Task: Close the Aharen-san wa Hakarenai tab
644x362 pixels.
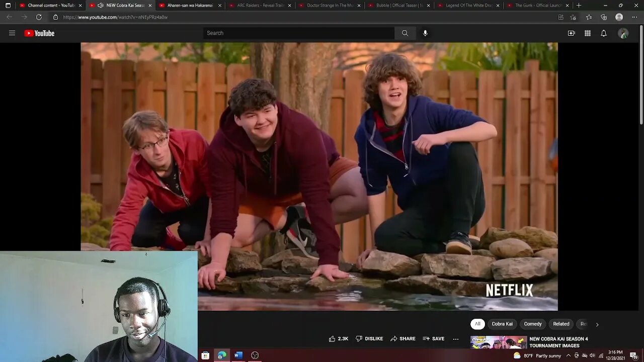Action: [219, 6]
